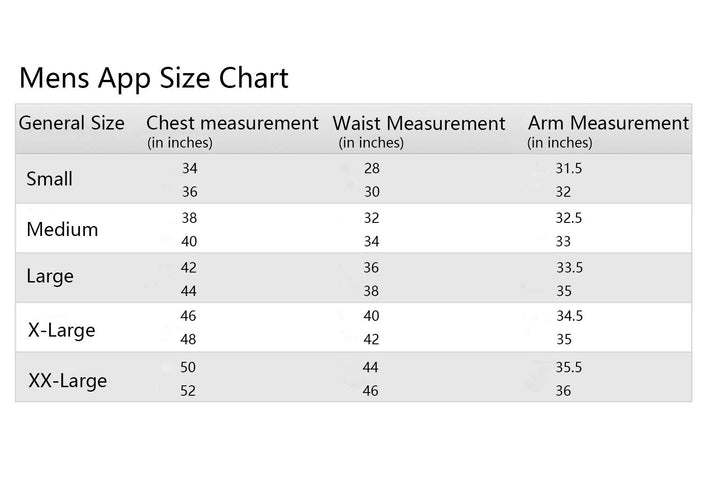Click the "Large" size row label
The image size is (720, 481).
[50, 276]
